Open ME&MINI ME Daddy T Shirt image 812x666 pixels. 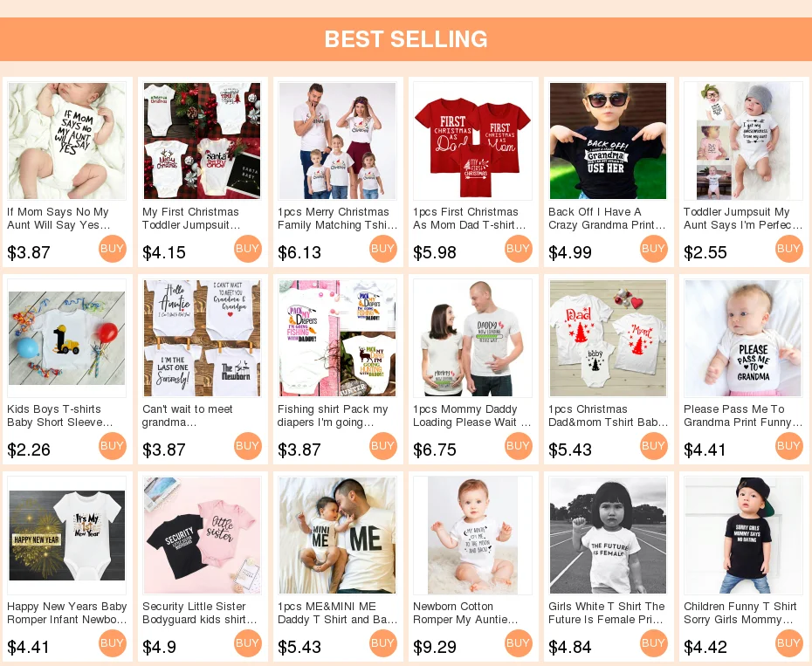[337, 535]
